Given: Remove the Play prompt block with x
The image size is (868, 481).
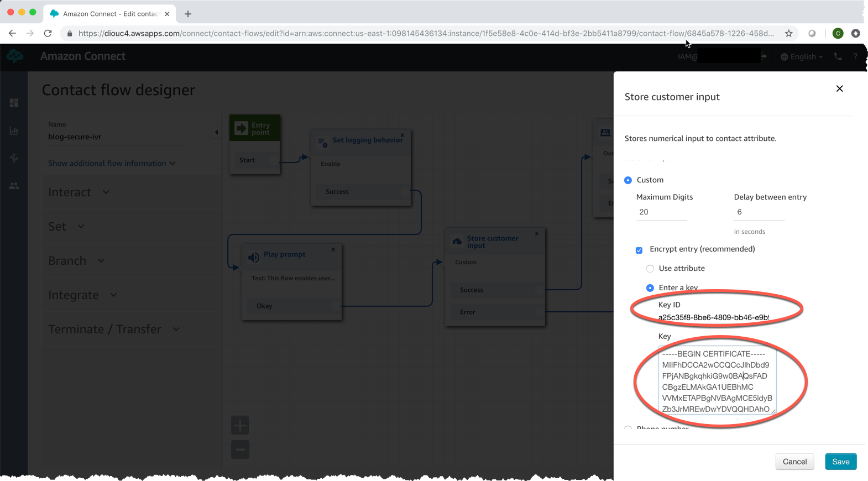Looking at the screenshot, I should pos(333,249).
